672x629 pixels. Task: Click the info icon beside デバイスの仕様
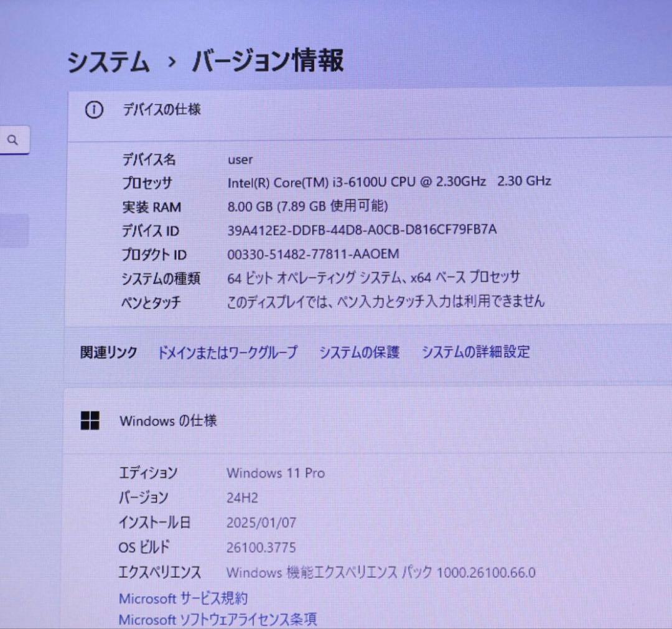click(x=93, y=110)
